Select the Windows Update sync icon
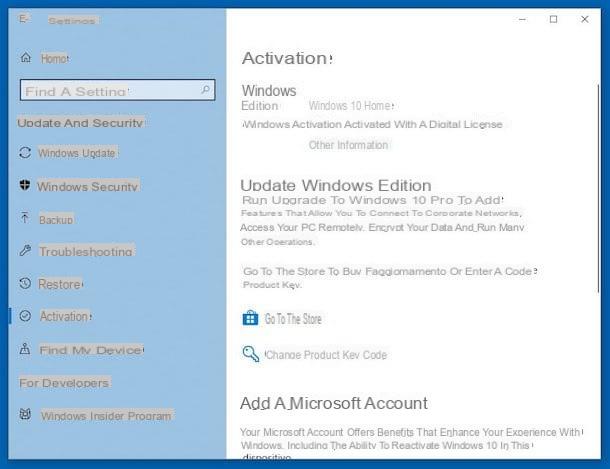610x469 pixels. click(x=25, y=152)
